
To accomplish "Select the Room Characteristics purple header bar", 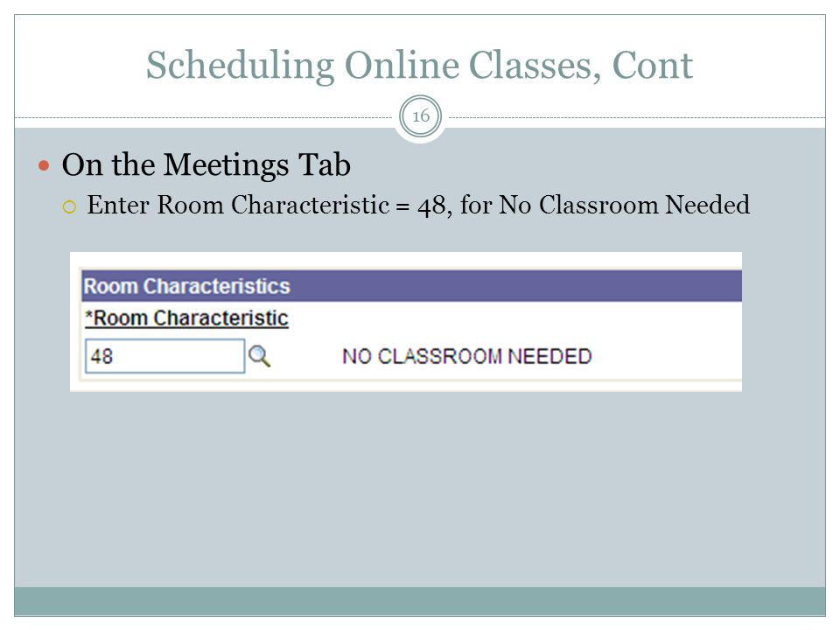I will 411,286.
